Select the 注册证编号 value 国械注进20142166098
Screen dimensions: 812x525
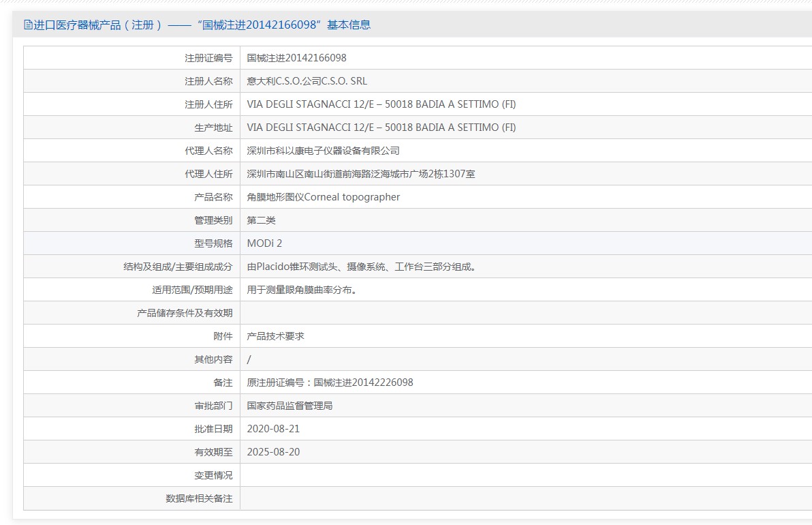coord(297,58)
